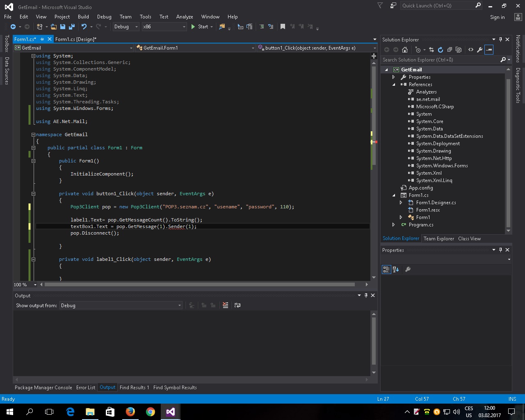The width and height of the screenshot is (525, 420).
Task: Click the Collapse All icon in Solution Explorer
Action: coord(450,50)
